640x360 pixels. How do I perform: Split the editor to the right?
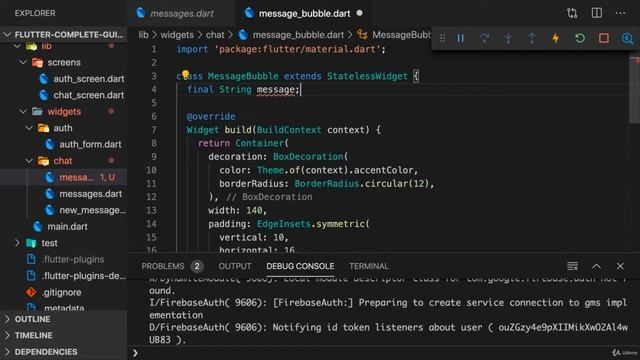(597, 13)
